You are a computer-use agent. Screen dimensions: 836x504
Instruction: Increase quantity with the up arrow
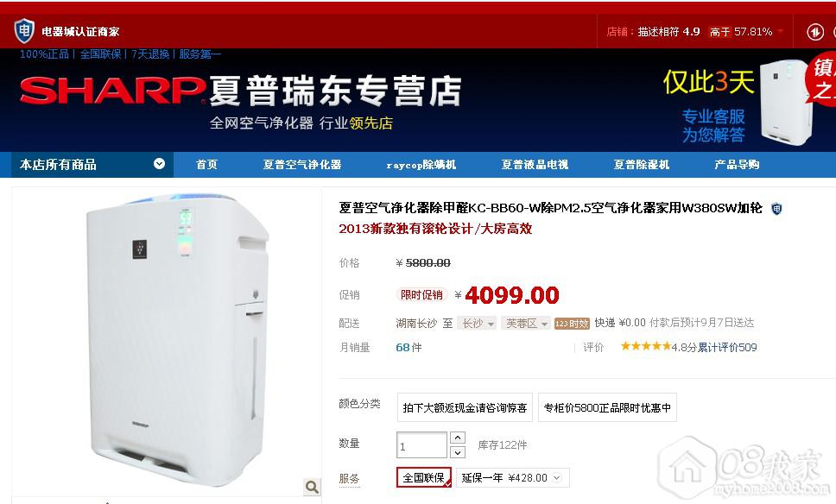tap(458, 438)
